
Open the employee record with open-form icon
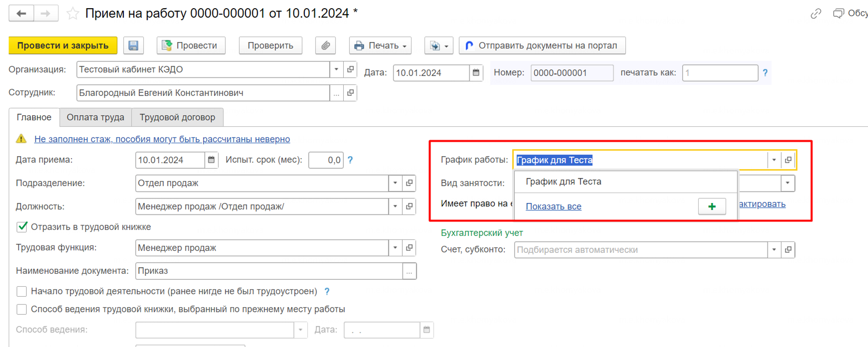[x=350, y=93]
